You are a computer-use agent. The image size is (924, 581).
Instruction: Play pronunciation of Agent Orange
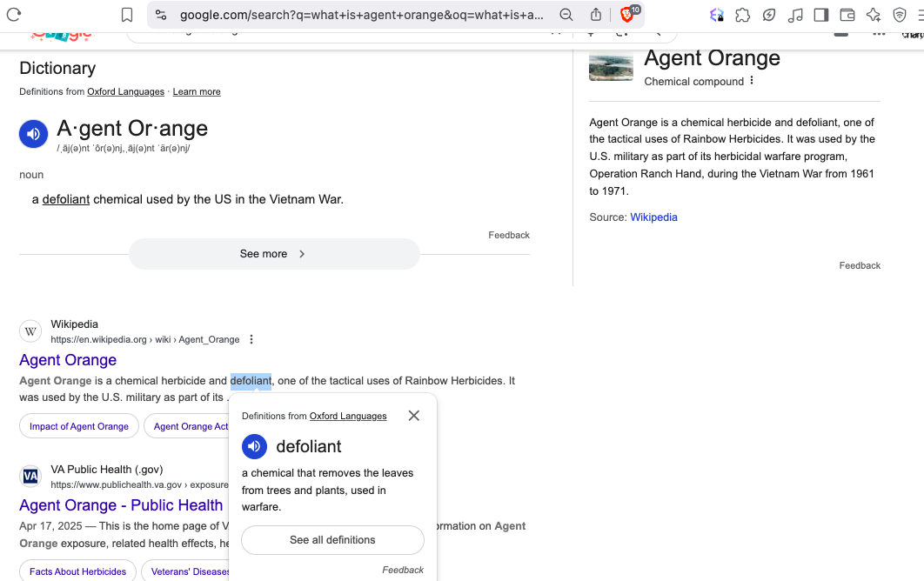tap(34, 134)
